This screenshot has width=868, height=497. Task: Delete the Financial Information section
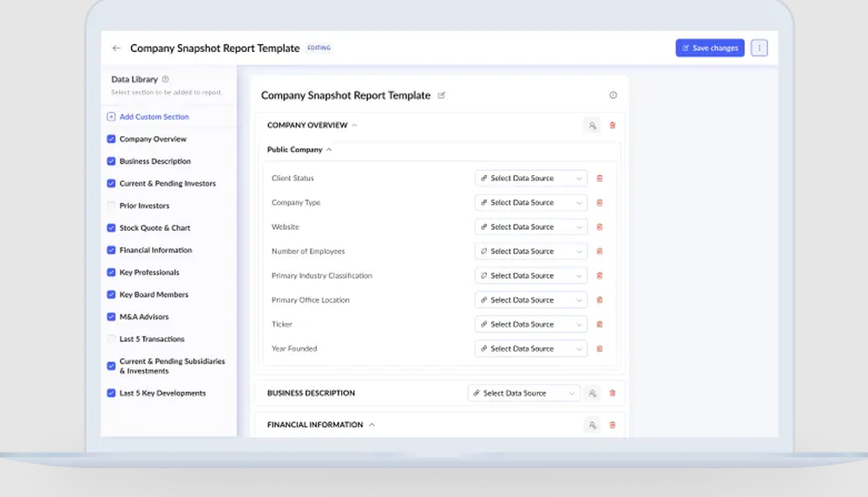click(612, 425)
